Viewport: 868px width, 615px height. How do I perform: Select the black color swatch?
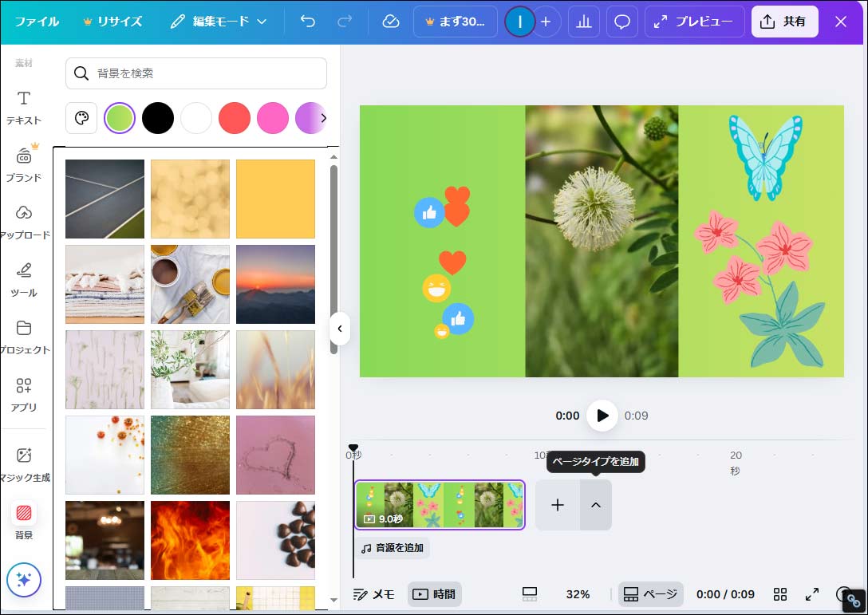(x=158, y=118)
